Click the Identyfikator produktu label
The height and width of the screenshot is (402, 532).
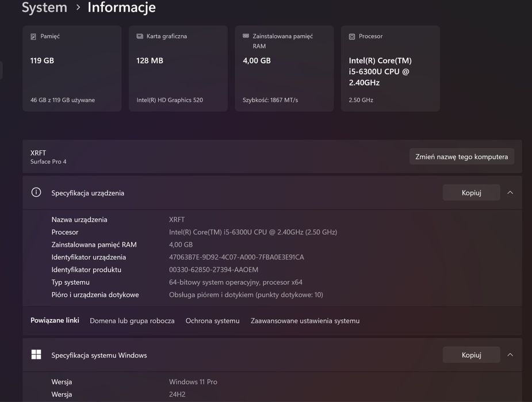pyautogui.click(x=86, y=270)
